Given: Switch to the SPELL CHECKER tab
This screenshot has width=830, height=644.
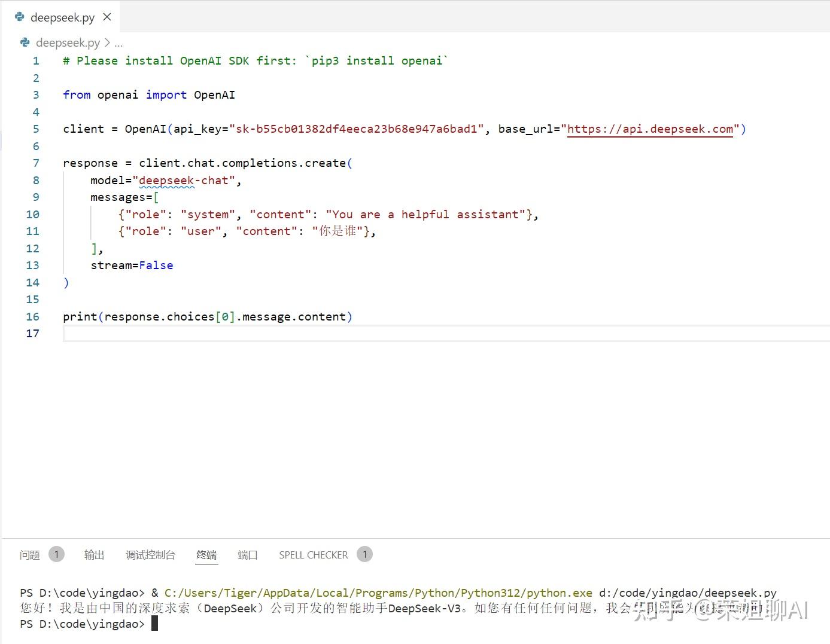Looking at the screenshot, I should point(313,555).
